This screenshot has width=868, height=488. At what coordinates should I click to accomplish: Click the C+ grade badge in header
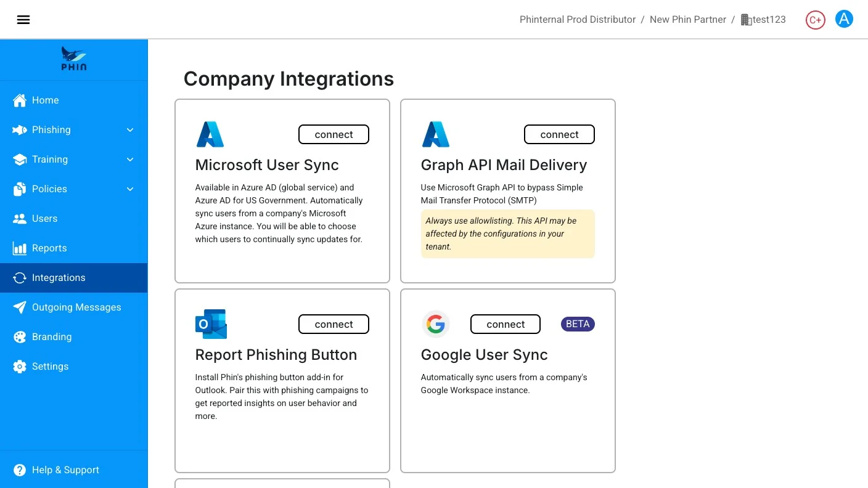point(815,20)
